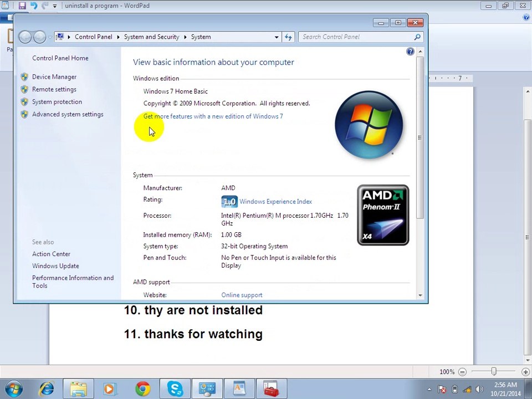Switch to Control Panel taskbar button
The image size is (532, 399).
pos(207,389)
